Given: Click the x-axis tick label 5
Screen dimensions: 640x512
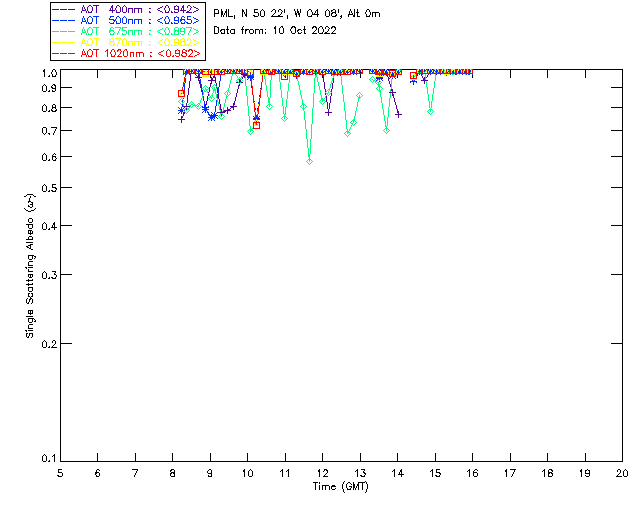Looking at the screenshot, I should (x=60, y=473).
